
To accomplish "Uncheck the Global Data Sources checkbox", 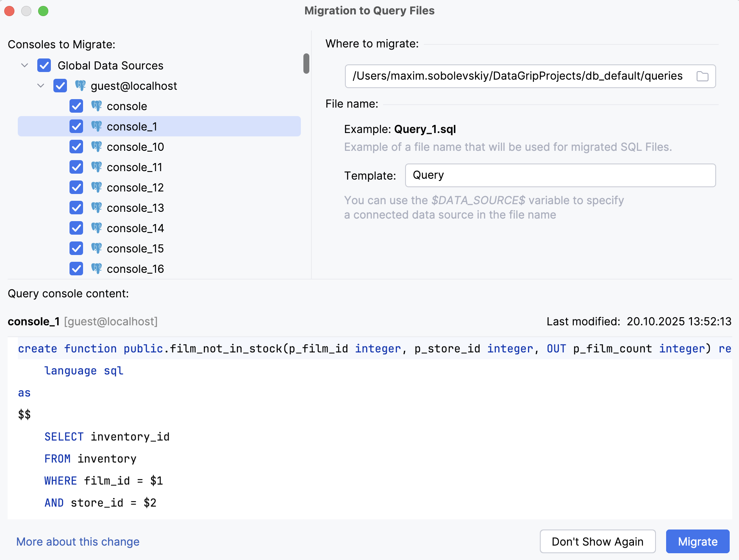I will [x=44, y=66].
